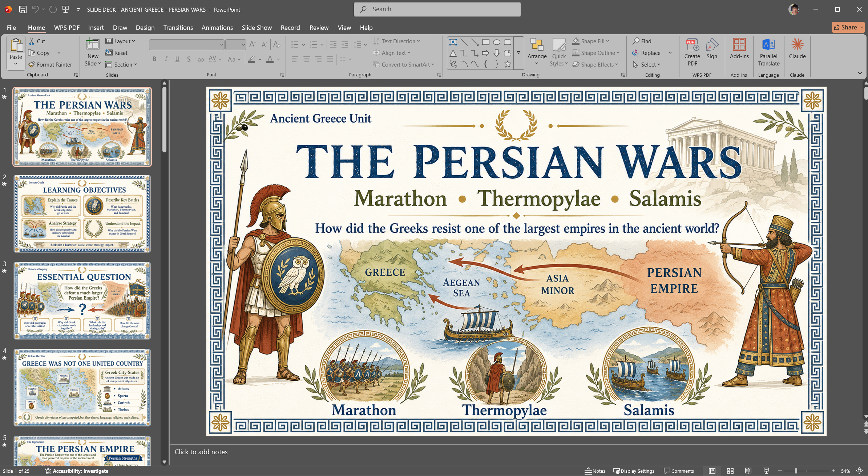Image resolution: width=868 pixels, height=476 pixels.
Task: Fit slide to current window
Action: point(859,471)
